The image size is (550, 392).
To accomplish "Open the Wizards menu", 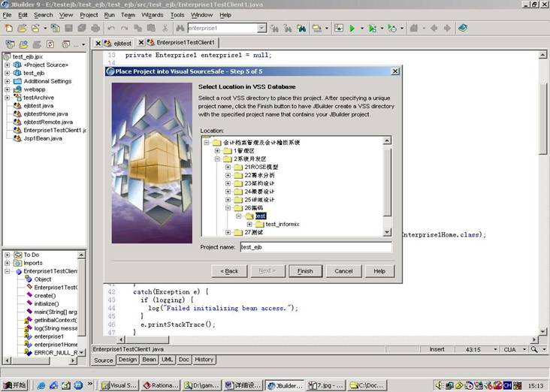I will 153,15.
